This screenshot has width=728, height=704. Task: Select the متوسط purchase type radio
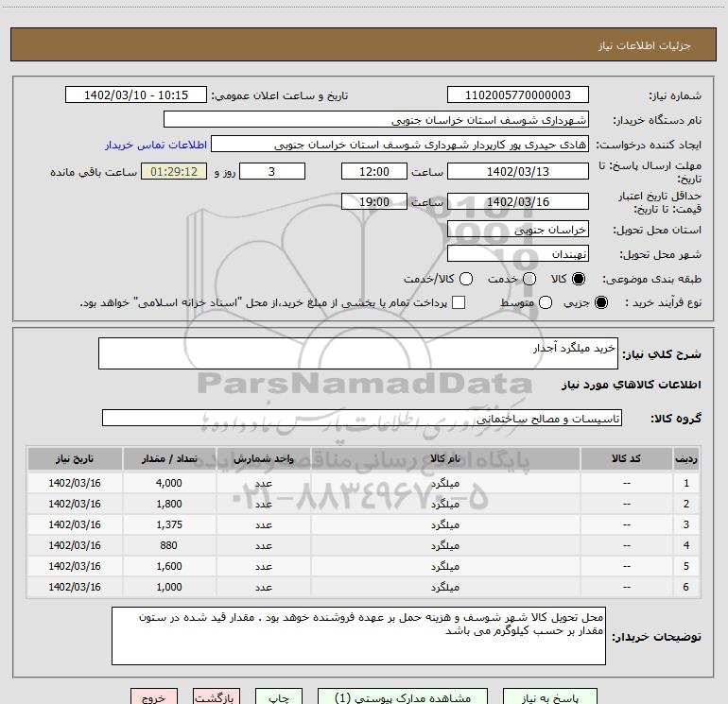546,302
